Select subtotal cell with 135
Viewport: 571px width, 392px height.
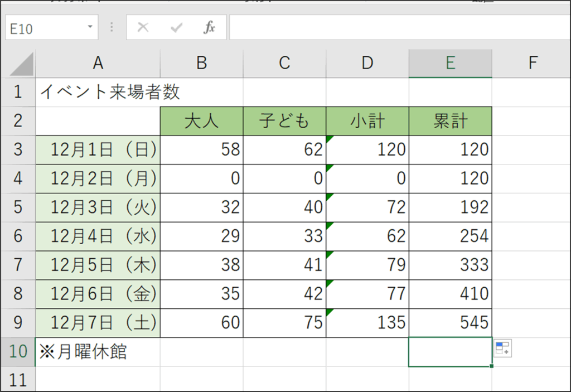tap(367, 323)
